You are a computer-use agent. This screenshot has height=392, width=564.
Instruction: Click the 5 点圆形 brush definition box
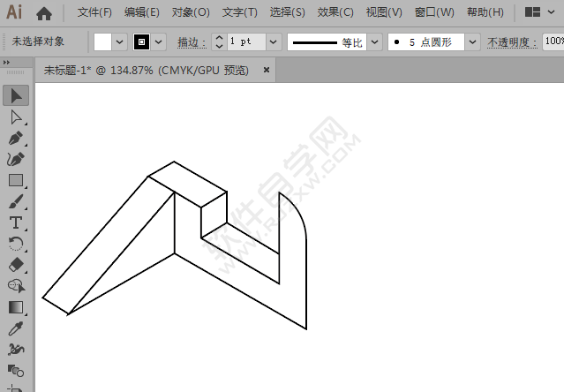click(426, 42)
